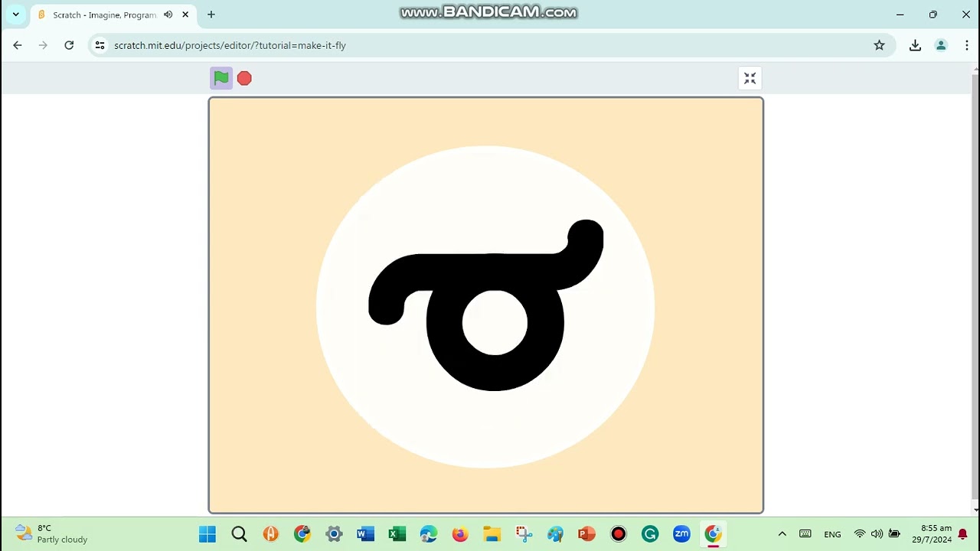980x551 pixels.
Task: Close the Scratch browser tab
Action: [185, 15]
